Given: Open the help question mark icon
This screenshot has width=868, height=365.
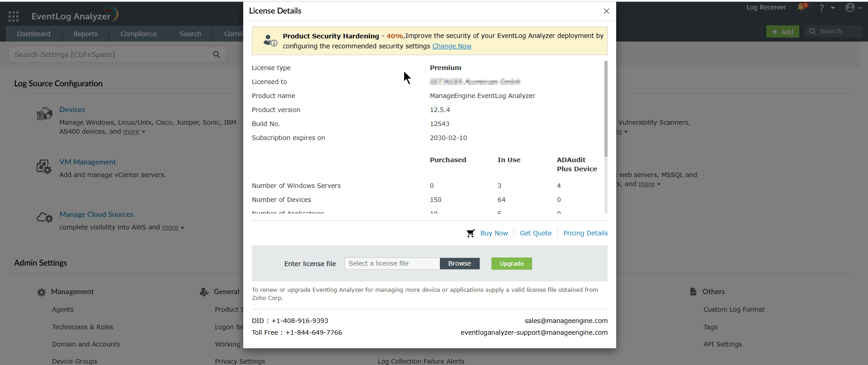Looking at the screenshot, I should [821, 8].
